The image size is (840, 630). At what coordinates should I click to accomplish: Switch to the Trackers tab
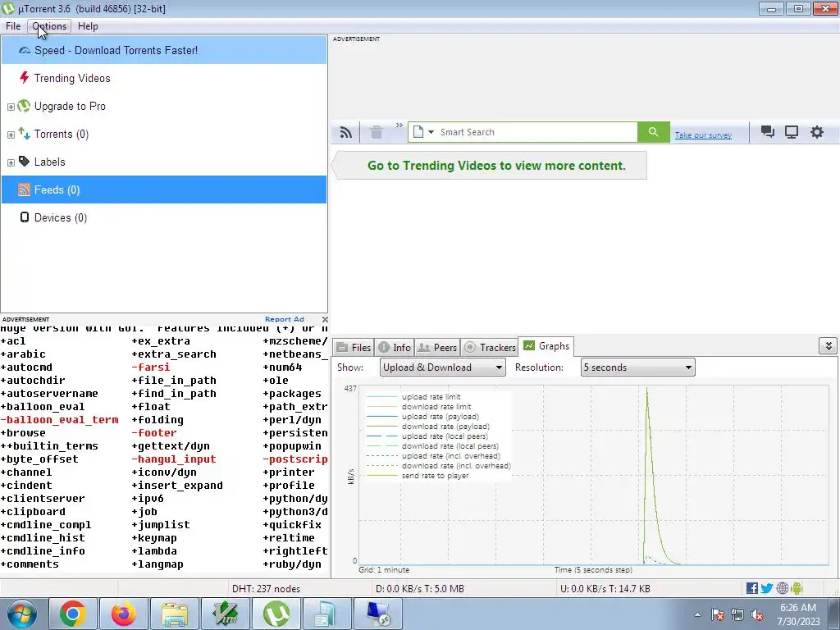point(490,348)
